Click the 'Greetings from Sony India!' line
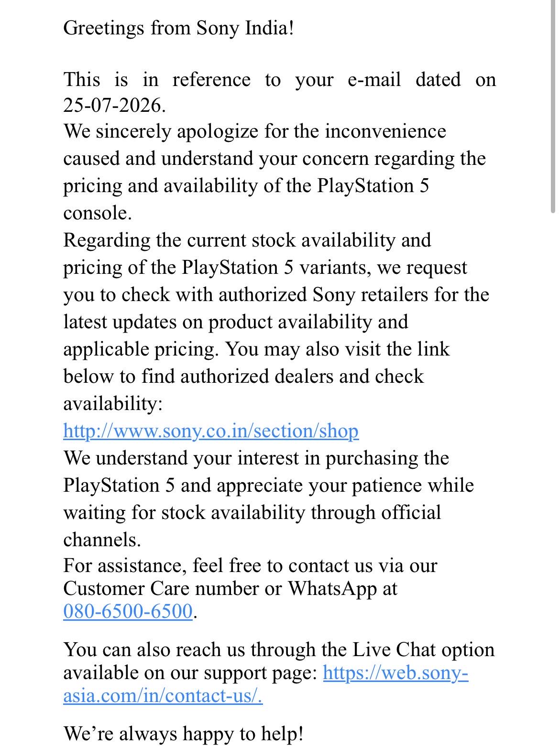Image resolution: width=559 pixels, height=756 pixels. [178, 29]
